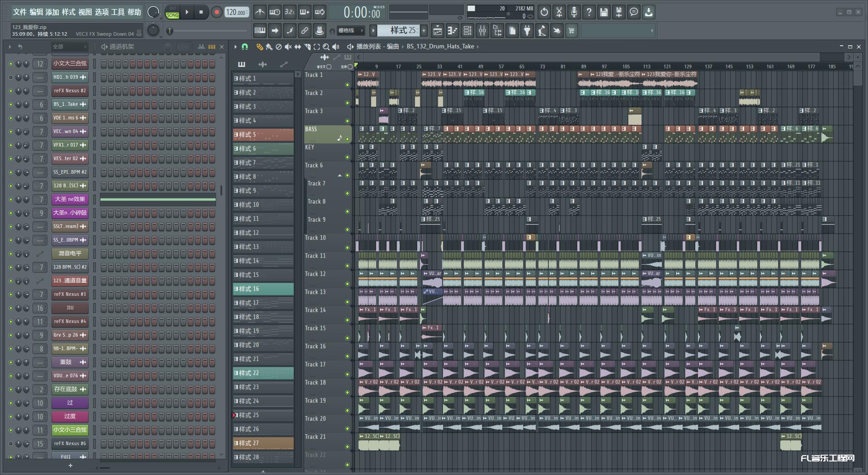
Task: Click the export audio save icon
Action: click(x=619, y=12)
